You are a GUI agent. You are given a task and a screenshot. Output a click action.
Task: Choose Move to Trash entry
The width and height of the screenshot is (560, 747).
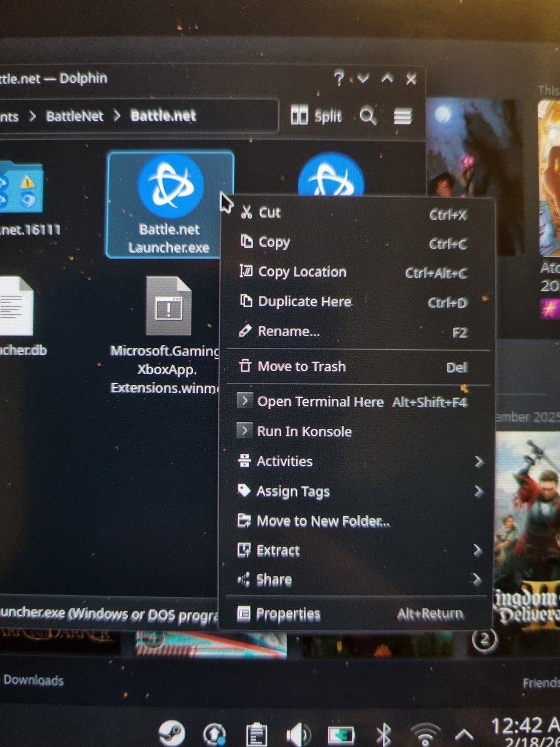point(357,367)
